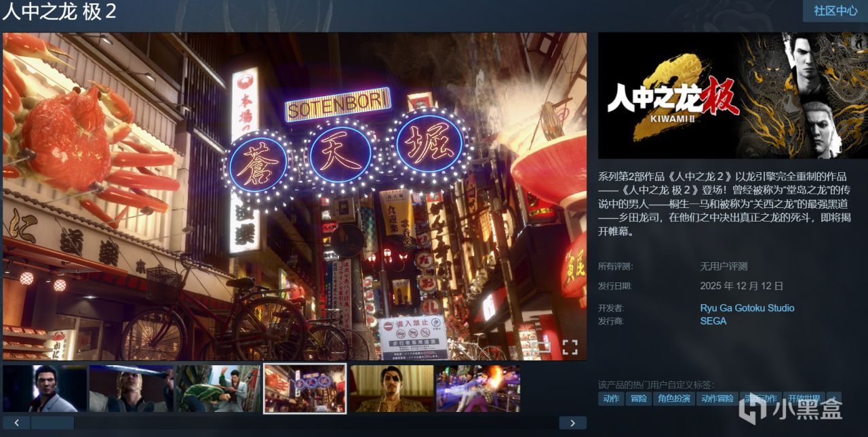This screenshot has width=868, height=437.
Task: Select the fight scene thumbnail with green jacket
Action: click(218, 389)
